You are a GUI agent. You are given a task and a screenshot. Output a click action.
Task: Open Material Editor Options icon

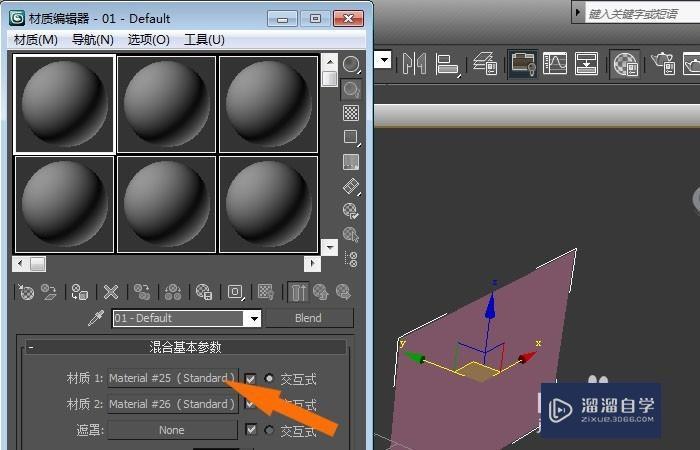pos(351,210)
